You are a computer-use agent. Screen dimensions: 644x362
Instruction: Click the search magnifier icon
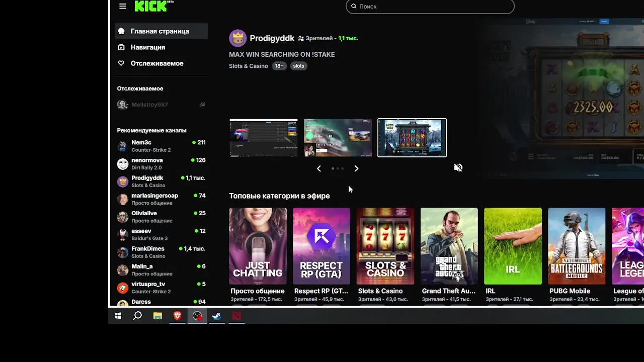(354, 6)
